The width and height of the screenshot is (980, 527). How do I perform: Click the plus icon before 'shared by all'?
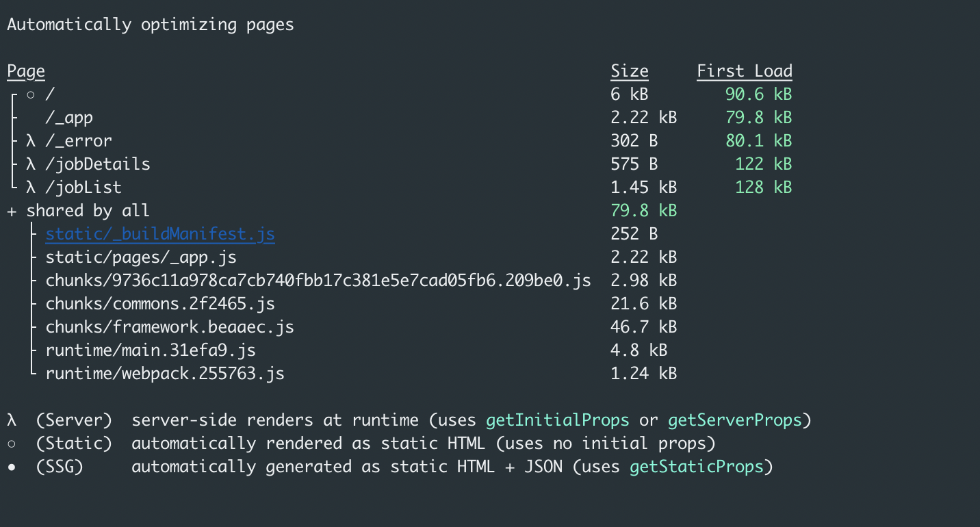[10, 210]
